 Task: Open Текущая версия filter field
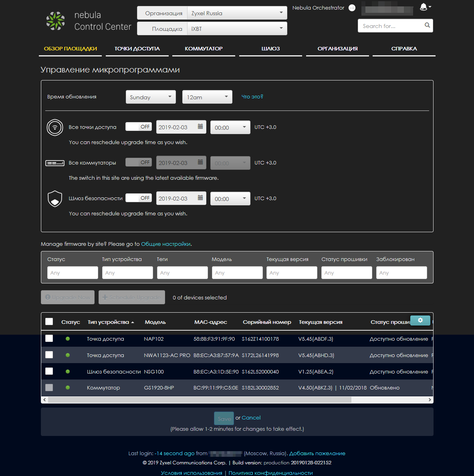pos(292,273)
